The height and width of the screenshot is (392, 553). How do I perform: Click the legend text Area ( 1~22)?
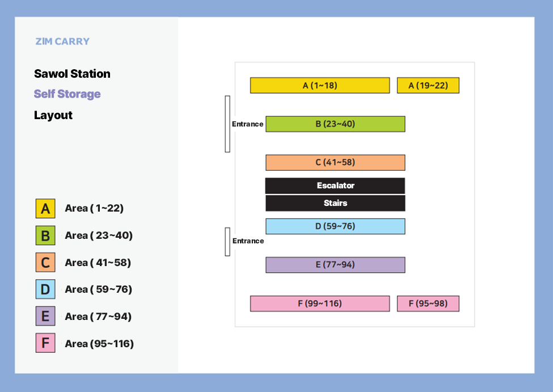[x=94, y=208]
